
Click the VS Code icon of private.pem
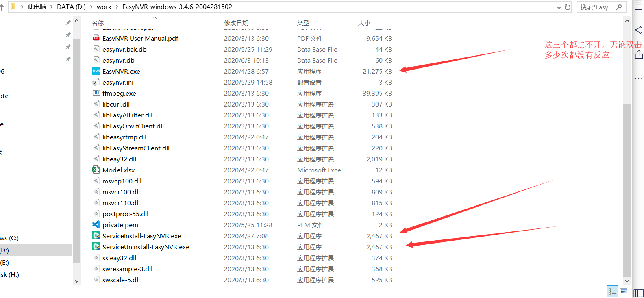[x=96, y=225]
